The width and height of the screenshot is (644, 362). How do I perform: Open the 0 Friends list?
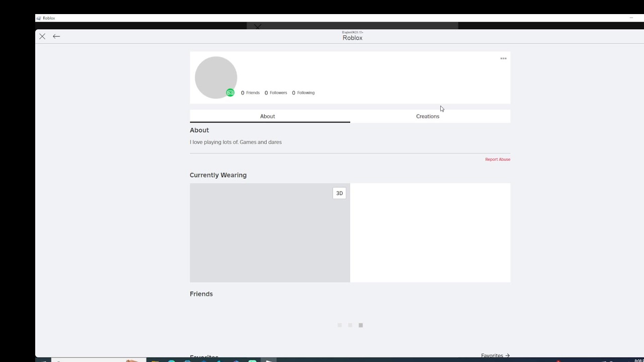click(251, 93)
